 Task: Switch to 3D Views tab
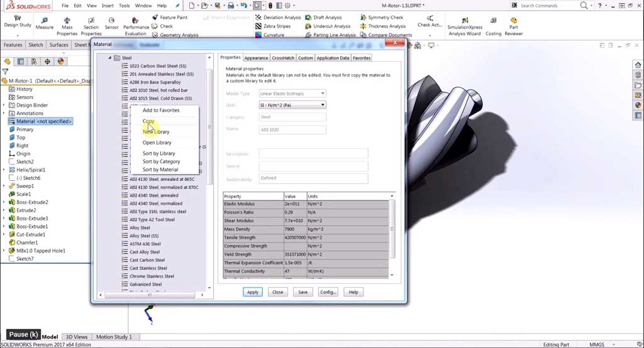coord(76,337)
